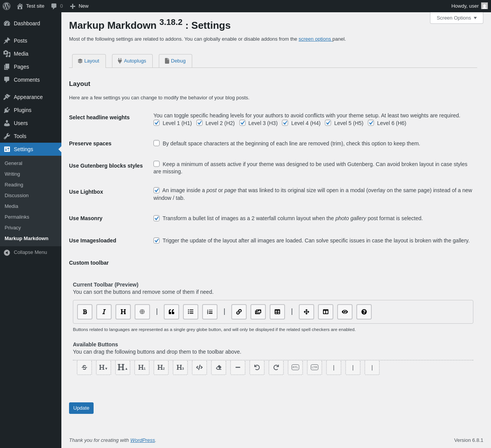Visit Test site from admin bar

pos(31,6)
